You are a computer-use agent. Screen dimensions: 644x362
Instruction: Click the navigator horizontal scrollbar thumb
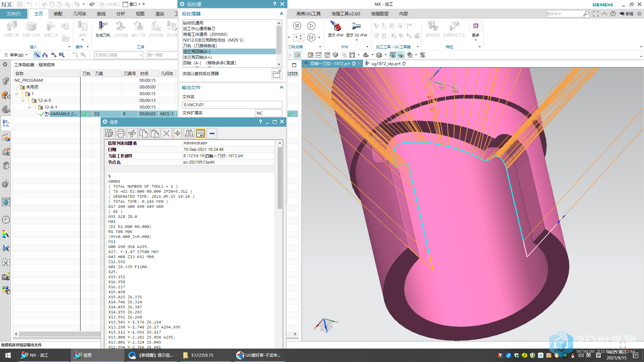point(60,334)
